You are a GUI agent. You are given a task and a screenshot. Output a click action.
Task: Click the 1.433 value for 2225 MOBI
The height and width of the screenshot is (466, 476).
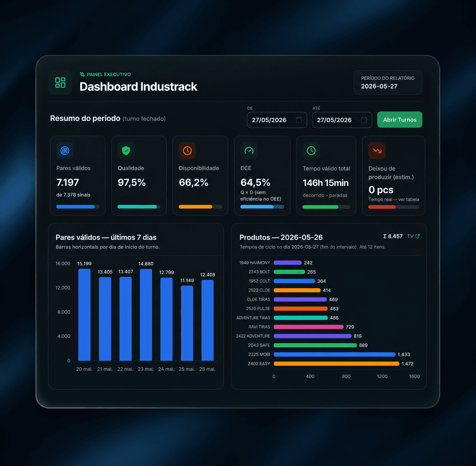tap(404, 354)
